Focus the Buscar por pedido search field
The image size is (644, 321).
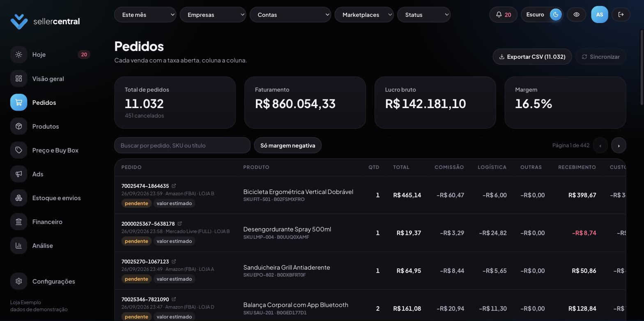(x=182, y=145)
